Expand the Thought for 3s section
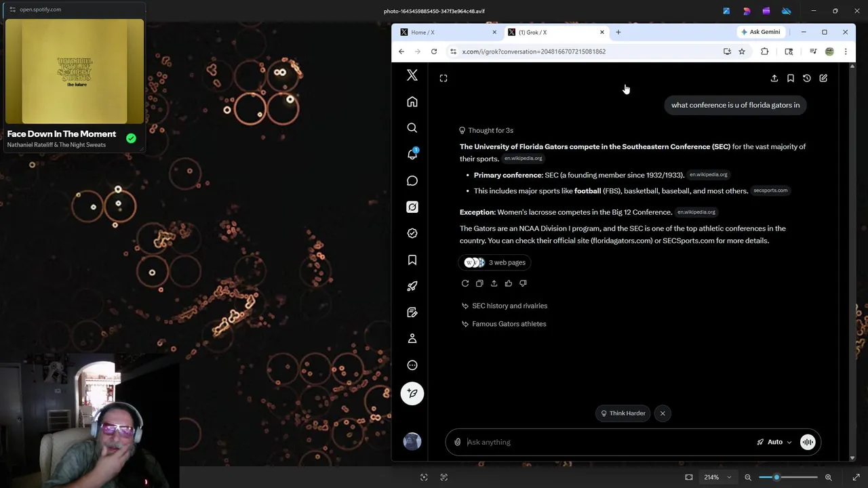Image resolution: width=868 pixels, height=488 pixels. 486,130
